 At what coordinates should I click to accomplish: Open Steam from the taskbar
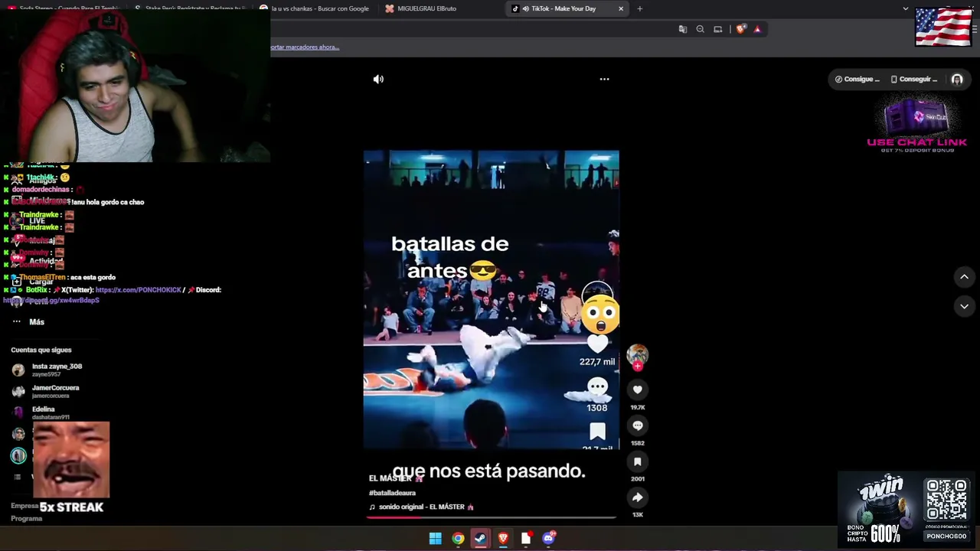click(480, 538)
